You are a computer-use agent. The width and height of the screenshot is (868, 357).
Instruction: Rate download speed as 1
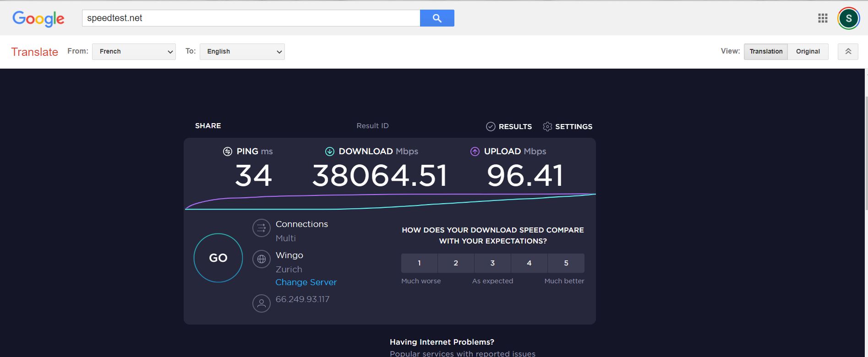[419, 263]
